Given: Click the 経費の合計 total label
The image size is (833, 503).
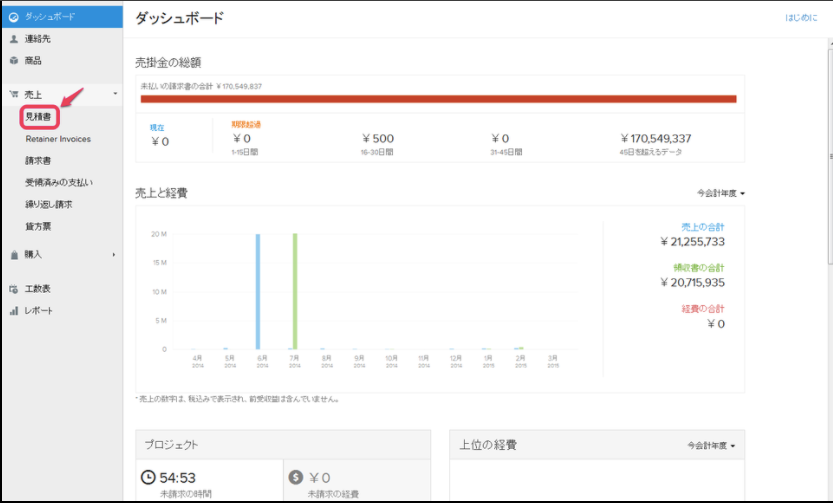Looking at the screenshot, I should pos(703,309).
